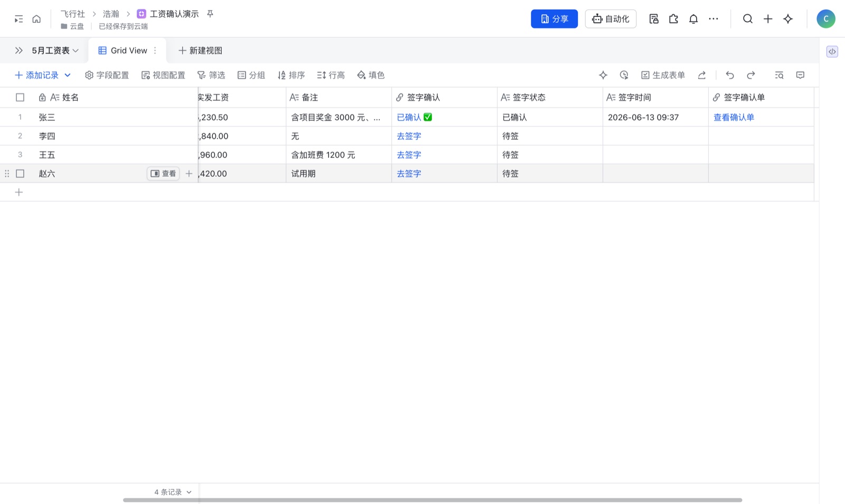This screenshot has width=845, height=504.
Task: Open the 分组 group menu
Action: tap(251, 75)
